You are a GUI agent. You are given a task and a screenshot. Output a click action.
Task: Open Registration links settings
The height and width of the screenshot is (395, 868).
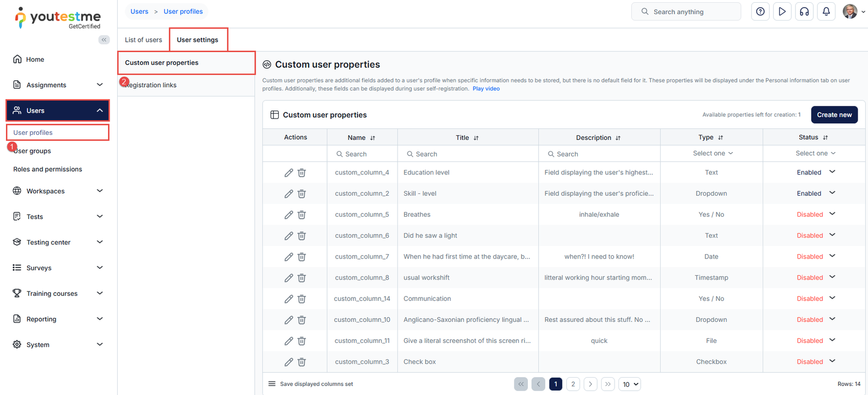click(152, 85)
